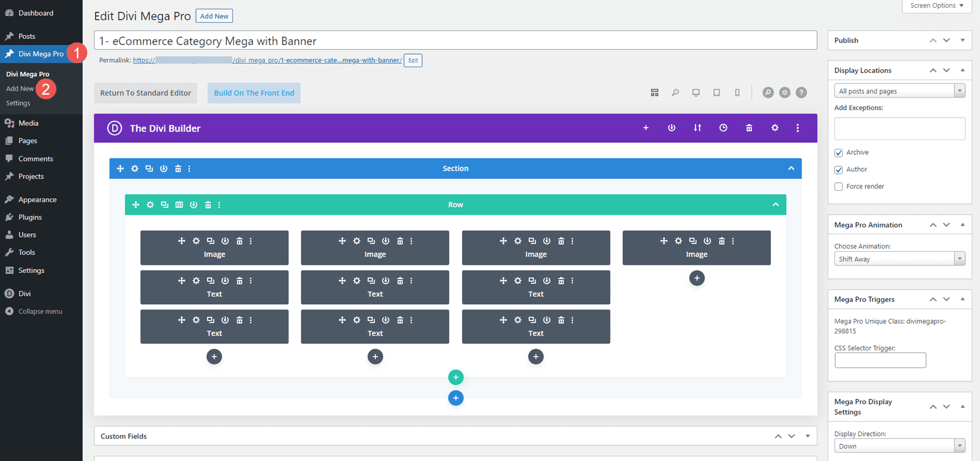Open Media in the admin sidebar
The image size is (980, 461).
28,123
